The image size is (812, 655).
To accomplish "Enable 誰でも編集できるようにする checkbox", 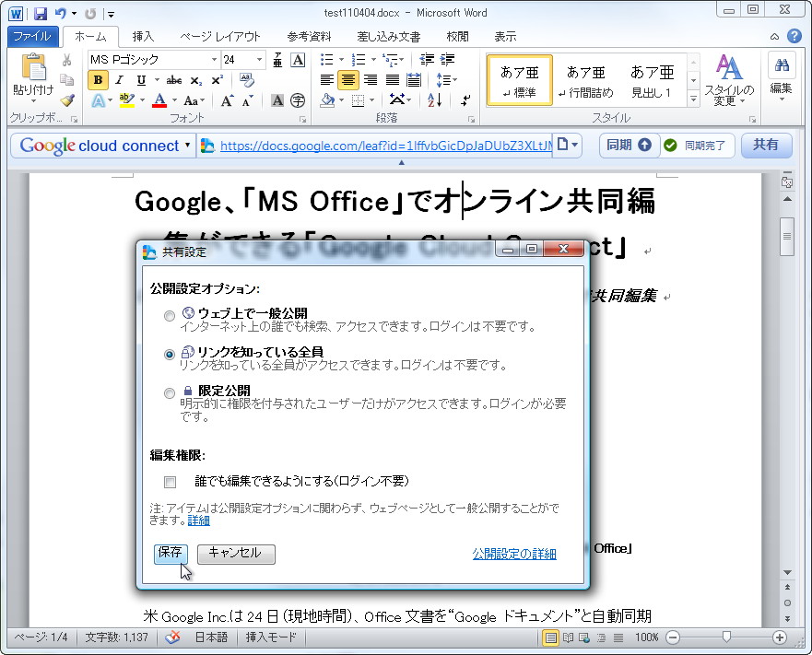I will [170, 482].
